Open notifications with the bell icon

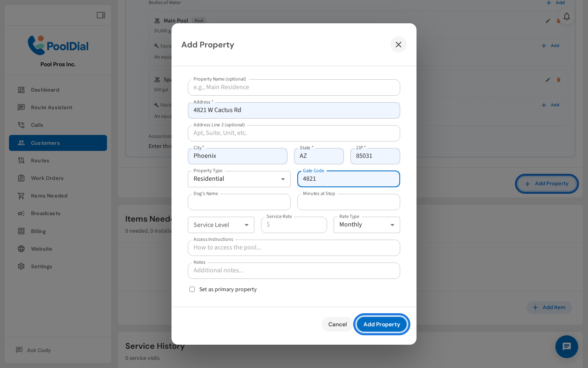[x=567, y=17]
